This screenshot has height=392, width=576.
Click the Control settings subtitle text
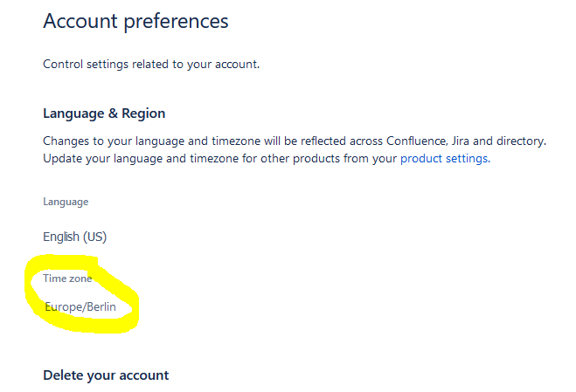click(151, 65)
